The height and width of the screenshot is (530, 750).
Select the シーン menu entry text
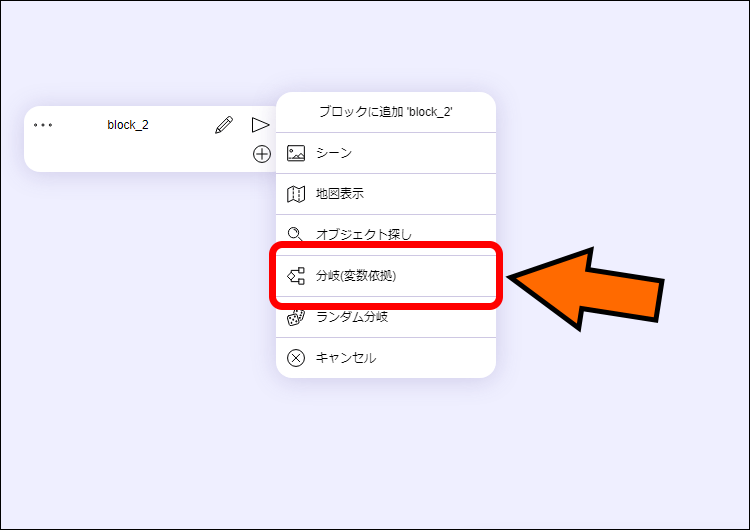click(334, 153)
